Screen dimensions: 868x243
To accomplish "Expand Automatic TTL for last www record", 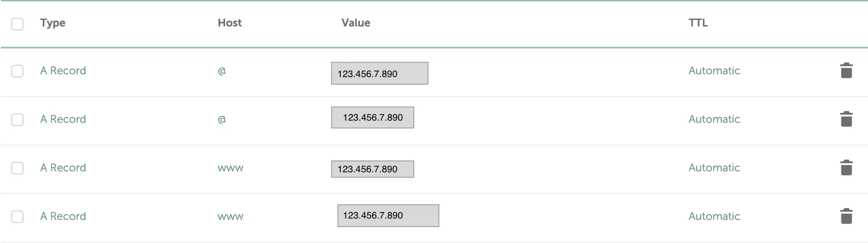I will click(714, 216).
